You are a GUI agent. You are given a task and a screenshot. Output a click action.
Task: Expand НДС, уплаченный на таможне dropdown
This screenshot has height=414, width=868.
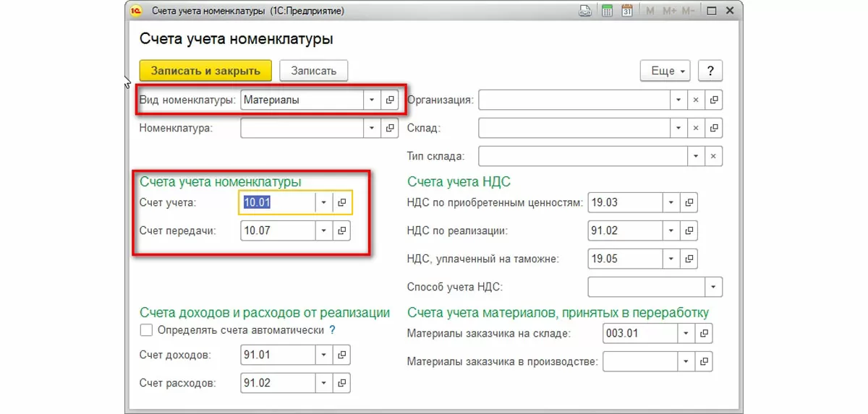click(x=671, y=259)
